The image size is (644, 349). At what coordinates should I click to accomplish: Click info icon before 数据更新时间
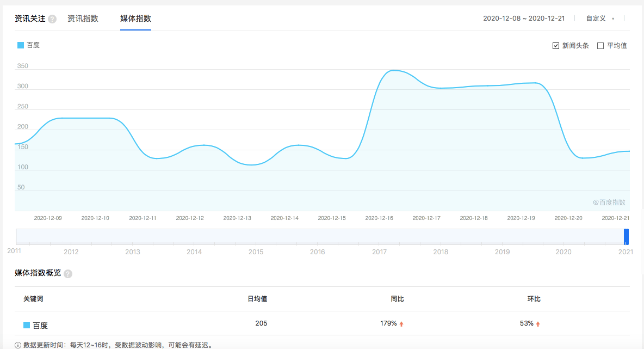tap(18, 345)
